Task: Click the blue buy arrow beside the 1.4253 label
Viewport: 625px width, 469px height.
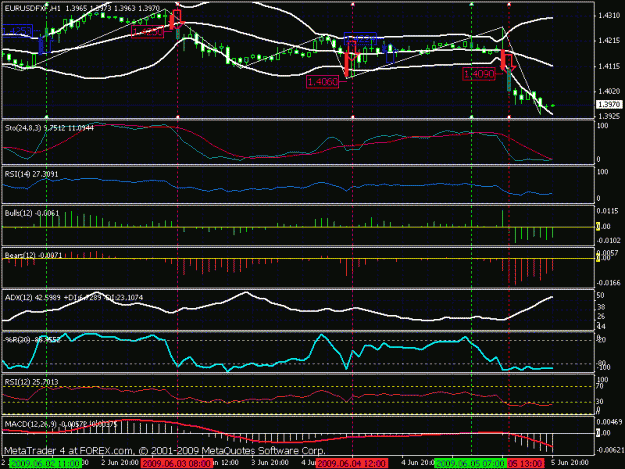Action: [x=45, y=44]
